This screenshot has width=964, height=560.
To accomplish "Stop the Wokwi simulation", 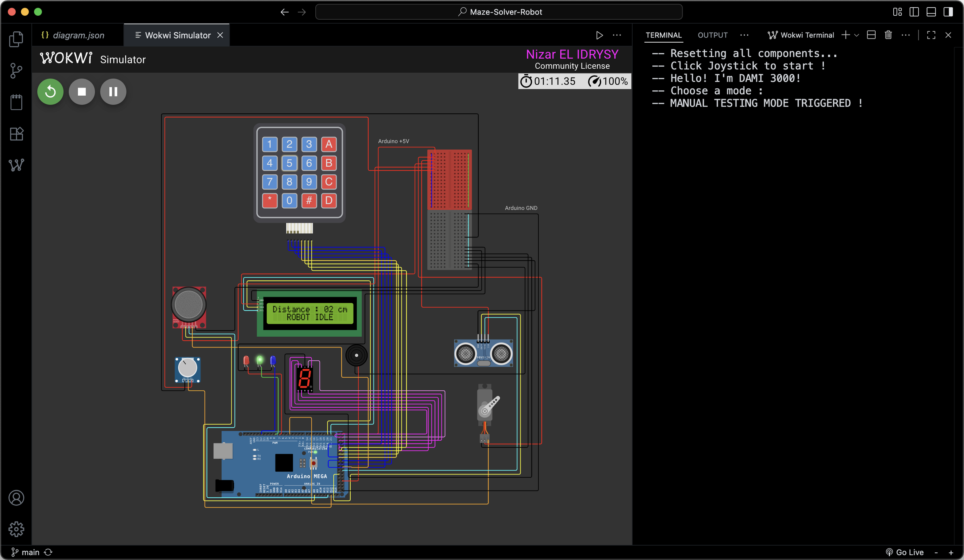I will [82, 92].
